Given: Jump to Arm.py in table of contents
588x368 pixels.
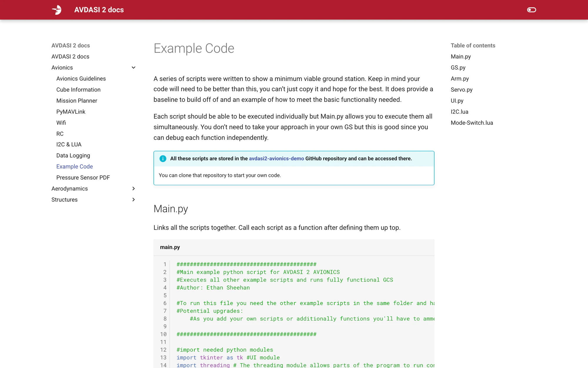Looking at the screenshot, I should pyautogui.click(x=460, y=79).
